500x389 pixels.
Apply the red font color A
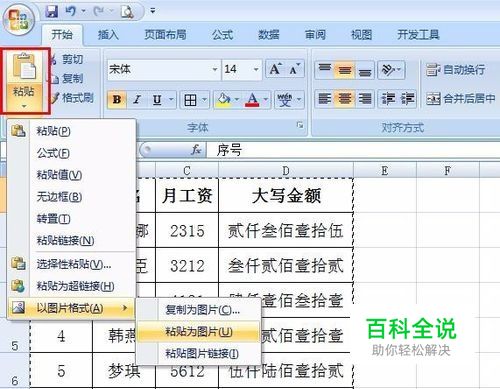point(252,99)
